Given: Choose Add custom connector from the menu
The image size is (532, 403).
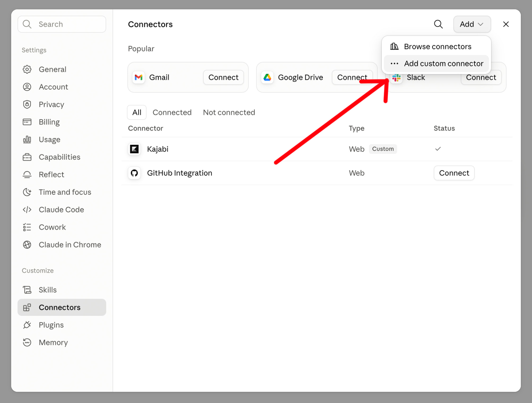Looking at the screenshot, I should point(436,64).
